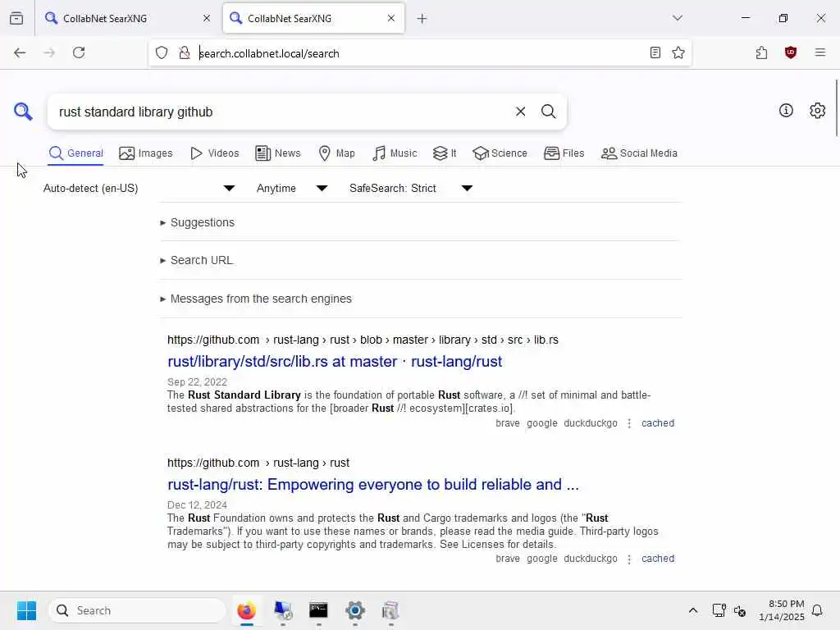Open cached link for lib.rs result
This screenshot has height=630, width=840.
click(658, 423)
